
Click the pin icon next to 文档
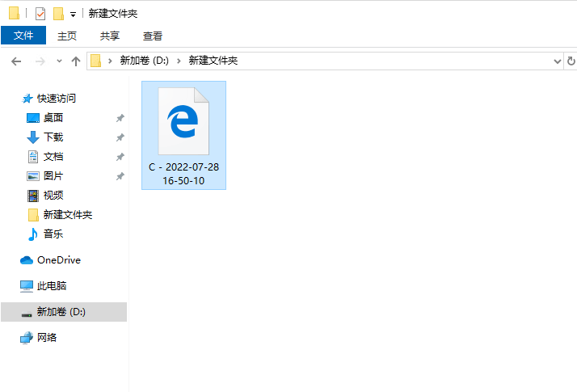[x=120, y=157]
